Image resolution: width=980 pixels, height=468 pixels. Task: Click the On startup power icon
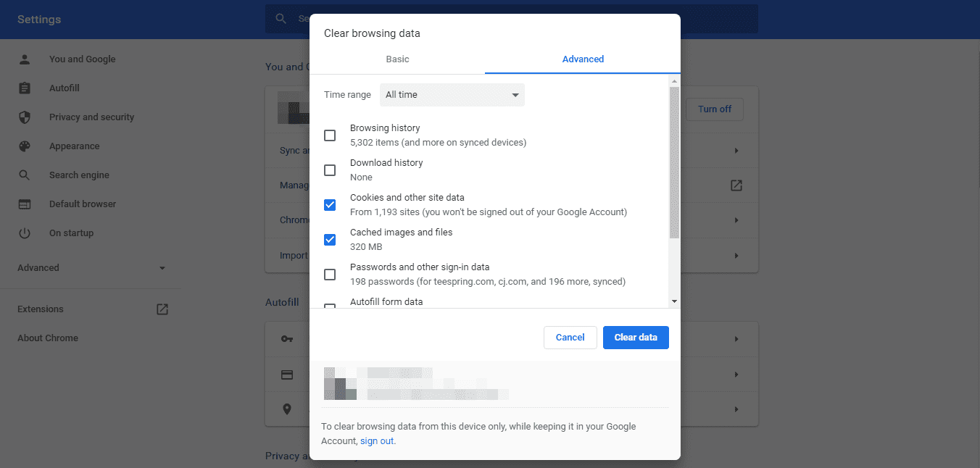pyautogui.click(x=25, y=233)
